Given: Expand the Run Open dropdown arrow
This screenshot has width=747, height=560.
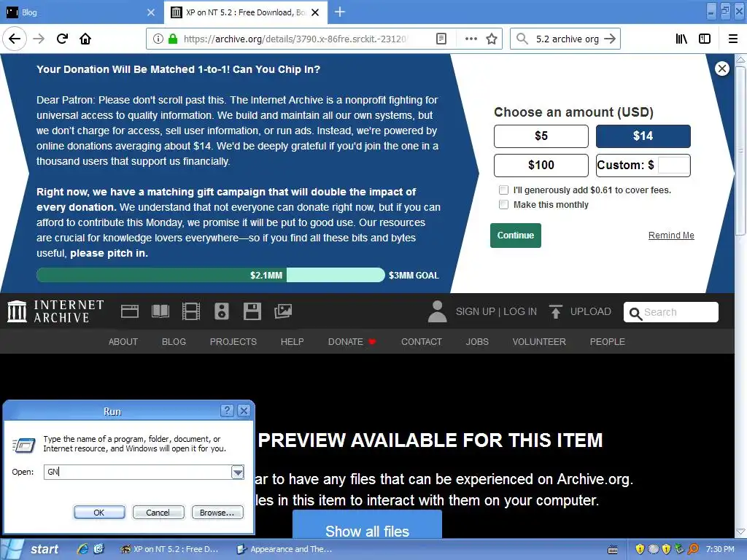Looking at the screenshot, I should [237, 472].
